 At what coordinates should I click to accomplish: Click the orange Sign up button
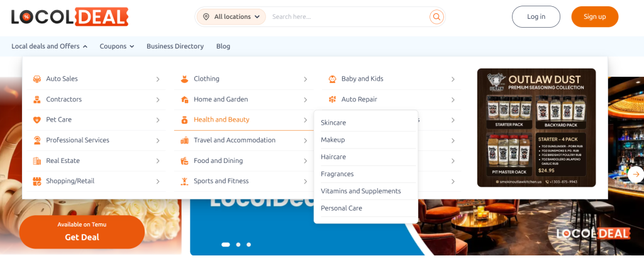pyautogui.click(x=594, y=17)
